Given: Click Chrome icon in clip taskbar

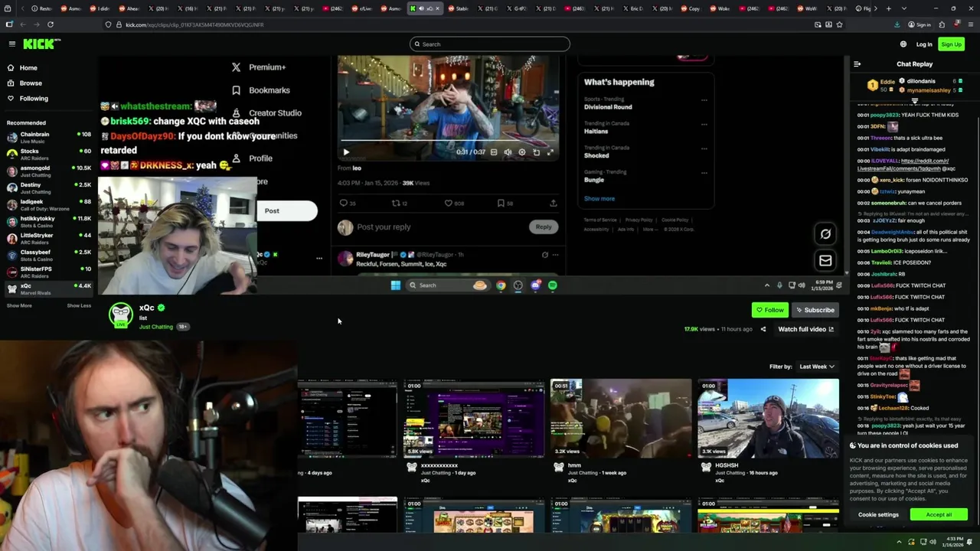Looking at the screenshot, I should pyautogui.click(x=501, y=285).
